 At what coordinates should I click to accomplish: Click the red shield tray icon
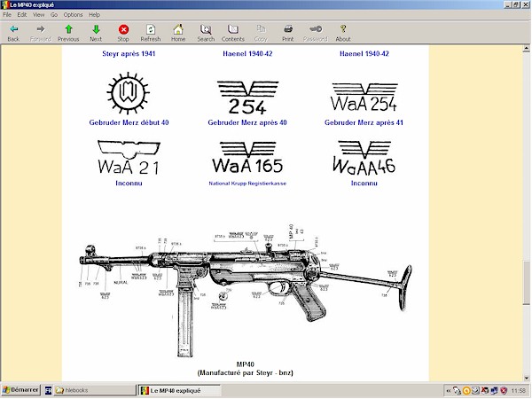(505, 391)
